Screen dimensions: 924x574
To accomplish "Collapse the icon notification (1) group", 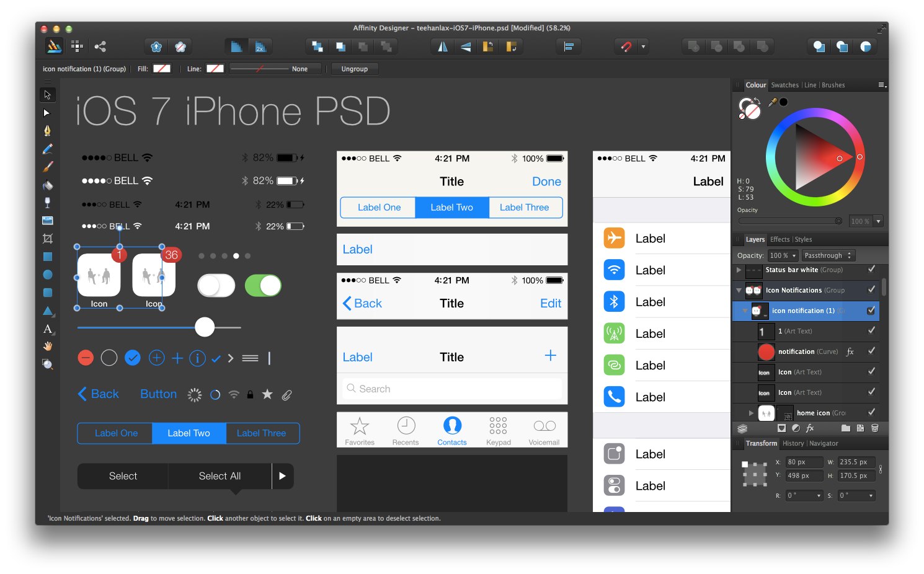I will pos(745,311).
